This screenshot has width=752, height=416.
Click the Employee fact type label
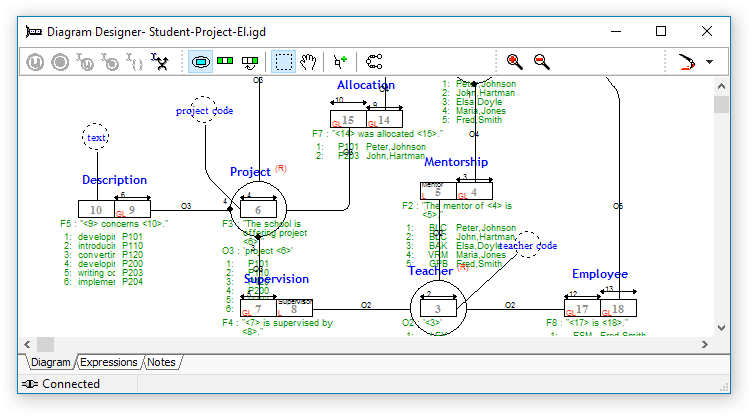[x=600, y=274]
